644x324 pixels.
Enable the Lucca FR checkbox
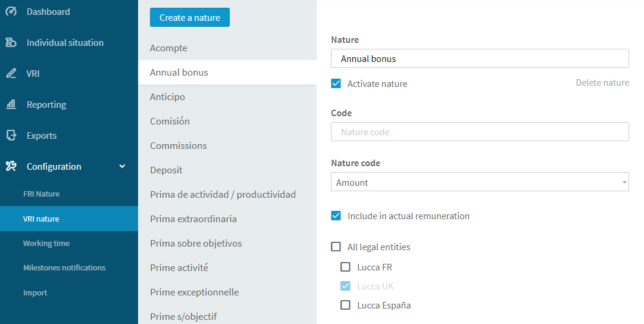(345, 267)
